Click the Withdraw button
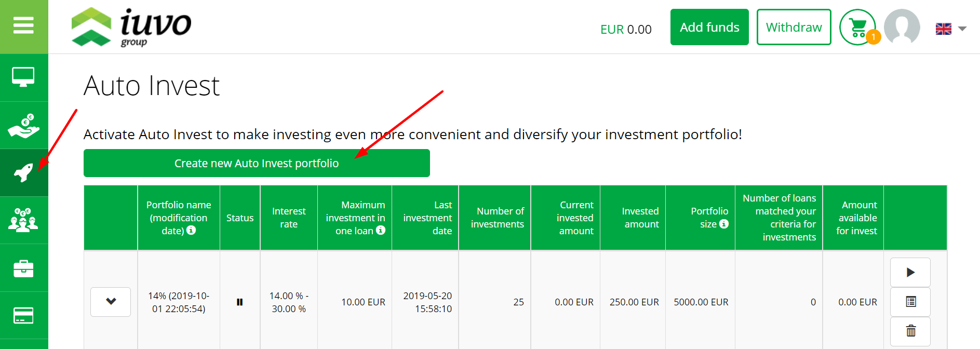 tap(794, 27)
